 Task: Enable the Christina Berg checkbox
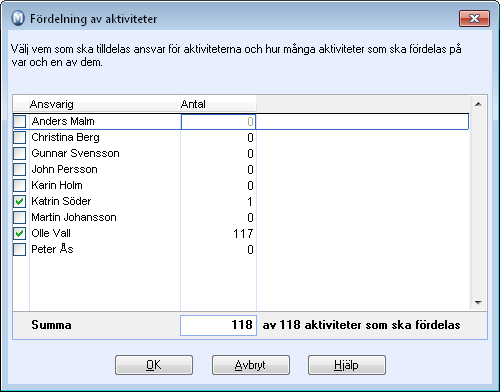pos(20,137)
